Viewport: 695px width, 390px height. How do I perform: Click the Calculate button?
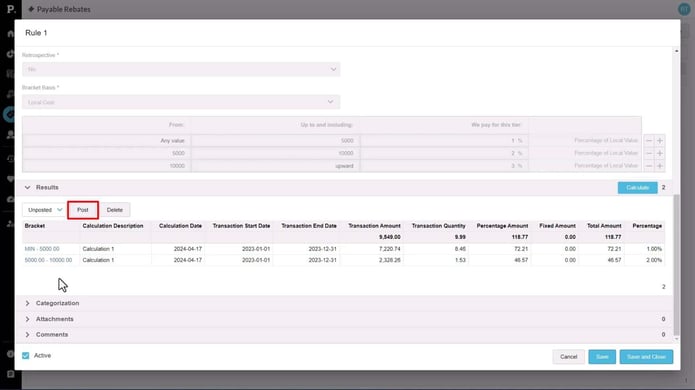pos(637,187)
